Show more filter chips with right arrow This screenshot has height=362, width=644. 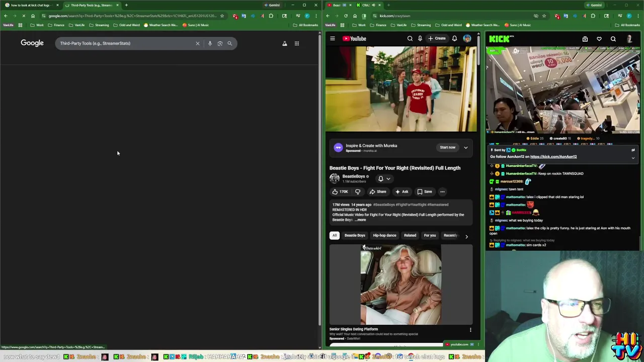pyautogui.click(x=466, y=236)
